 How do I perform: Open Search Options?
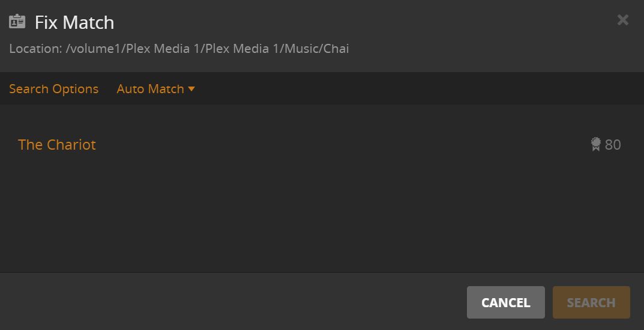pyautogui.click(x=53, y=89)
